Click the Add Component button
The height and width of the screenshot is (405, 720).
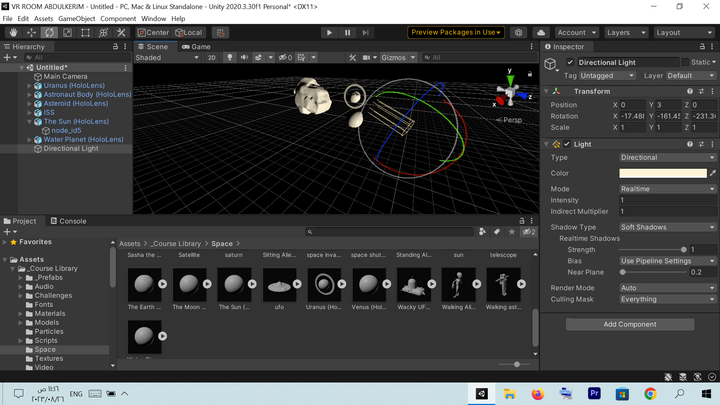(630, 324)
